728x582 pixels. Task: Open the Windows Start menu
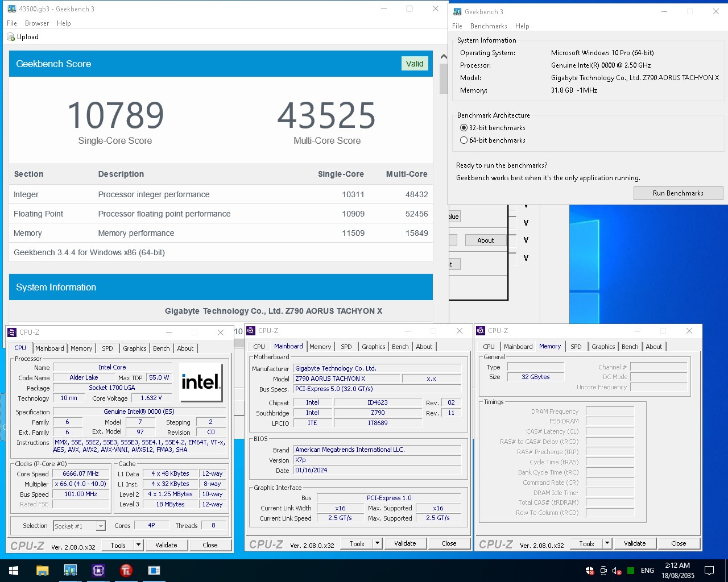coord(14,570)
